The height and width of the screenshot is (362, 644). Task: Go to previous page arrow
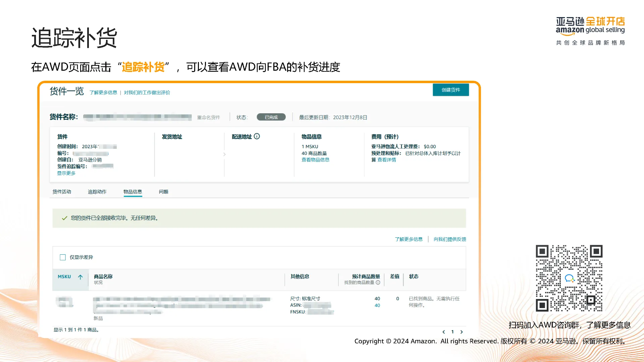pyautogui.click(x=444, y=332)
